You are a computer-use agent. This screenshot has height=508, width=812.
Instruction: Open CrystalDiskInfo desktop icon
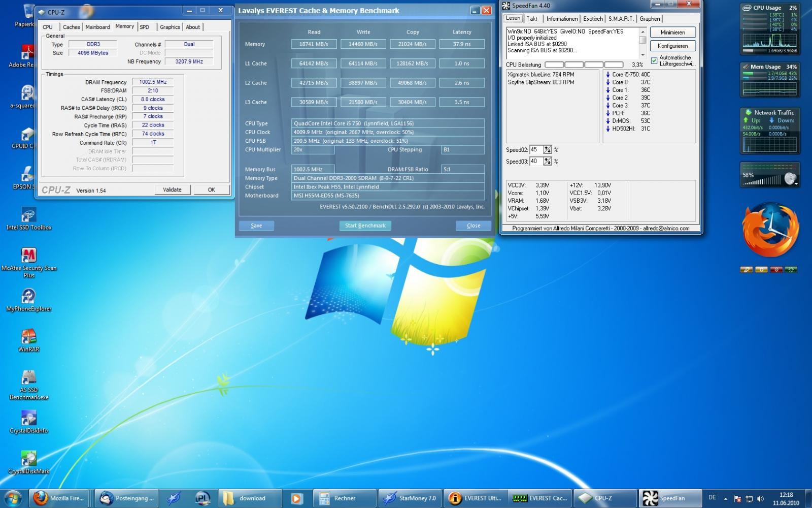[x=29, y=422]
